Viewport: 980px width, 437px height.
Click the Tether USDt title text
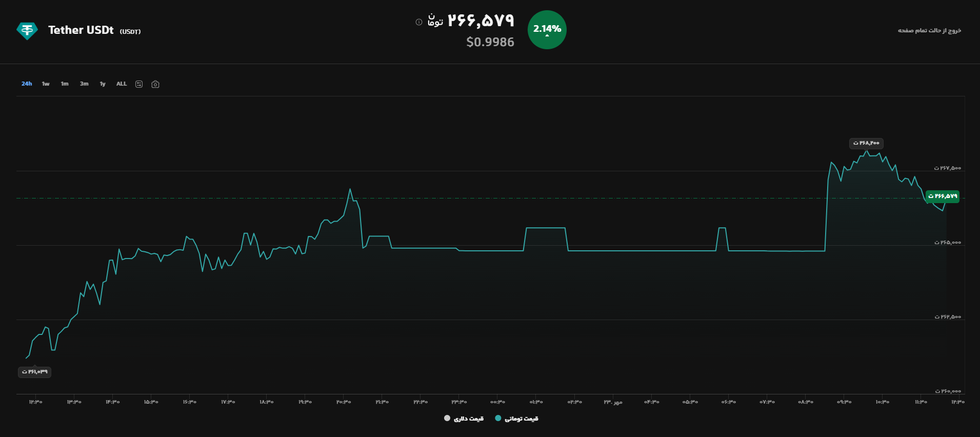pyautogui.click(x=81, y=30)
